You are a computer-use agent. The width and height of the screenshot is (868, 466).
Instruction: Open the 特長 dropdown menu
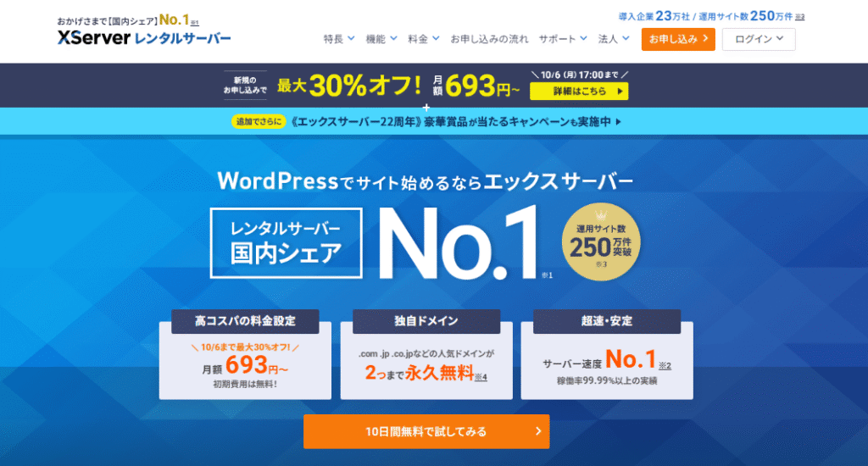pyautogui.click(x=339, y=39)
